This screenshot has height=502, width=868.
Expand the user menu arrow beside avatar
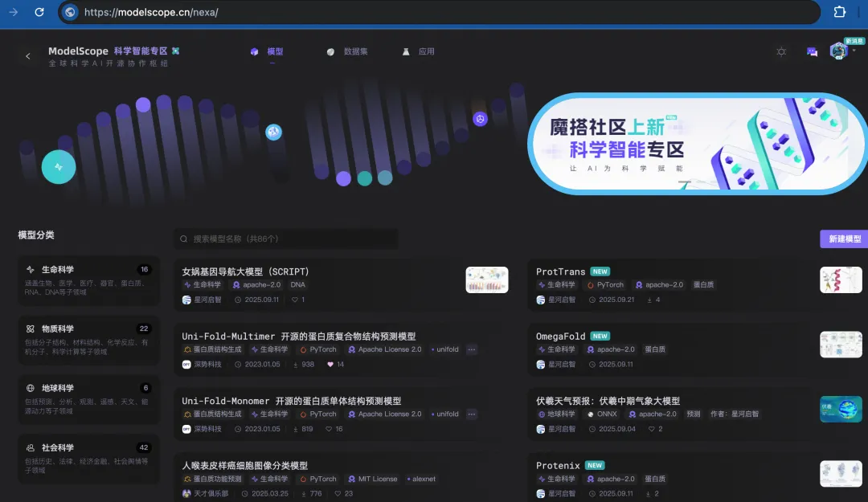click(x=854, y=51)
